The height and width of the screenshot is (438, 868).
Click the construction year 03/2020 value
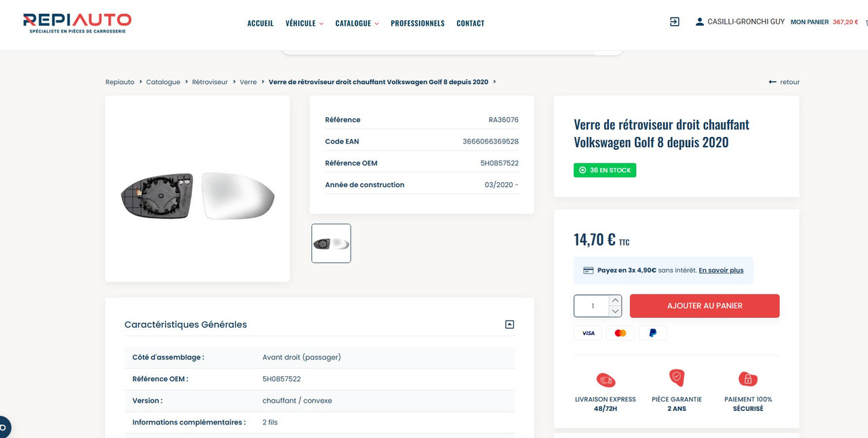(x=501, y=185)
